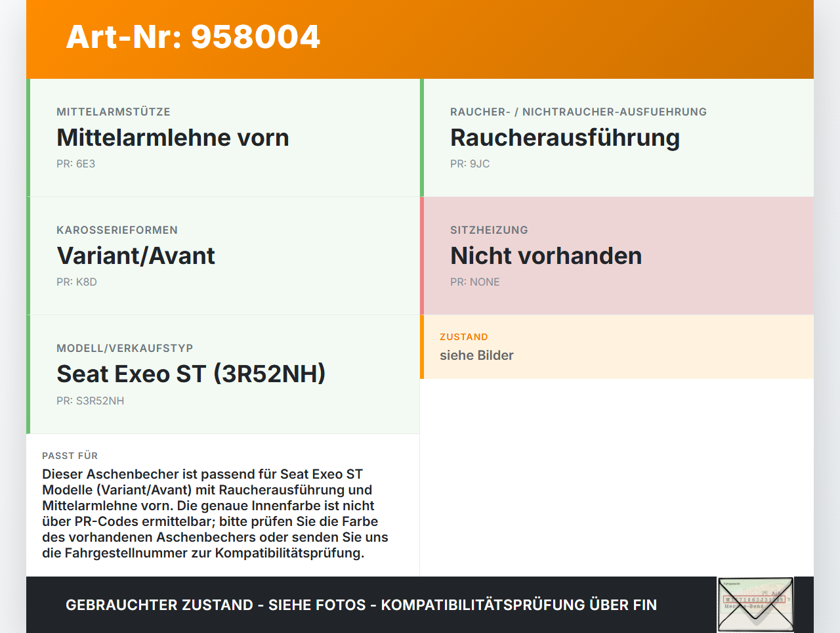
Task: Select the Sitzheizung Nicht vorhanden card
Action: tap(617, 255)
